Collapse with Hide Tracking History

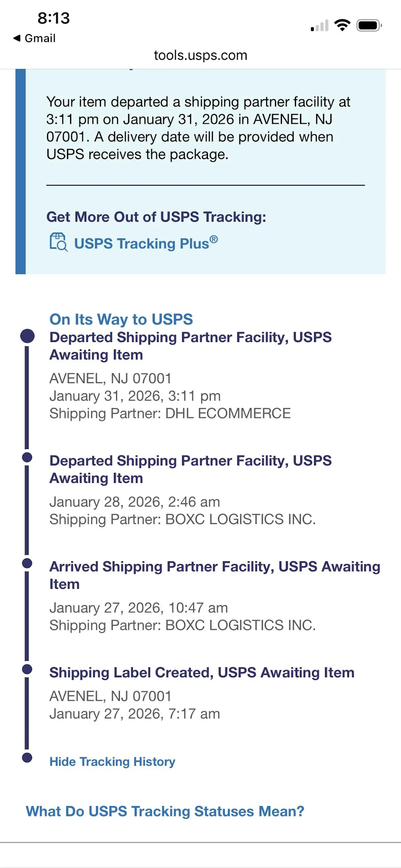click(112, 761)
